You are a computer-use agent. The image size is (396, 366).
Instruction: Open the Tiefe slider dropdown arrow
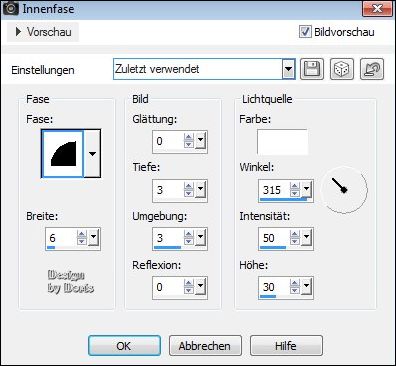pyautogui.click(x=200, y=189)
